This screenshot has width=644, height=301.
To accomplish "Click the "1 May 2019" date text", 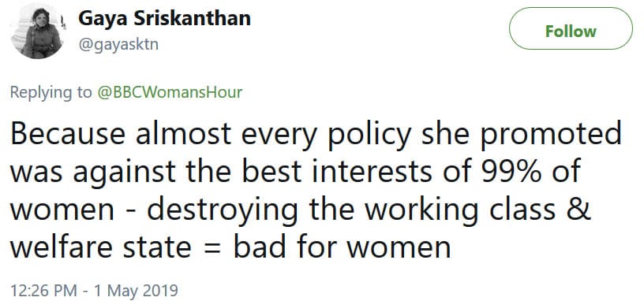I will 136,290.
